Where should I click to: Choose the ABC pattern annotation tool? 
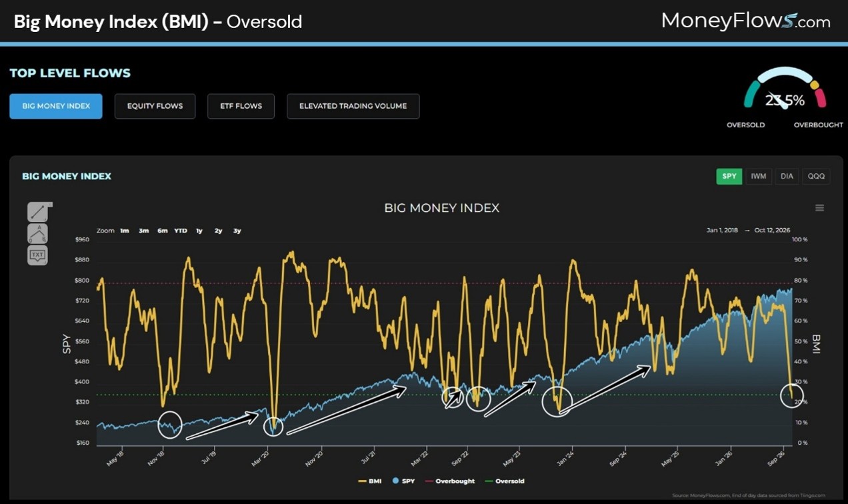[x=37, y=233]
